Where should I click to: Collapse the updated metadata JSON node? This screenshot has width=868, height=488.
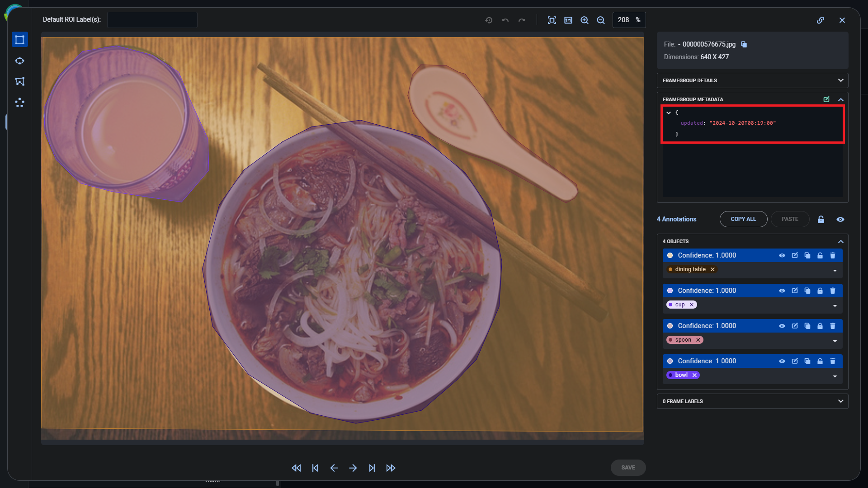pos(670,113)
